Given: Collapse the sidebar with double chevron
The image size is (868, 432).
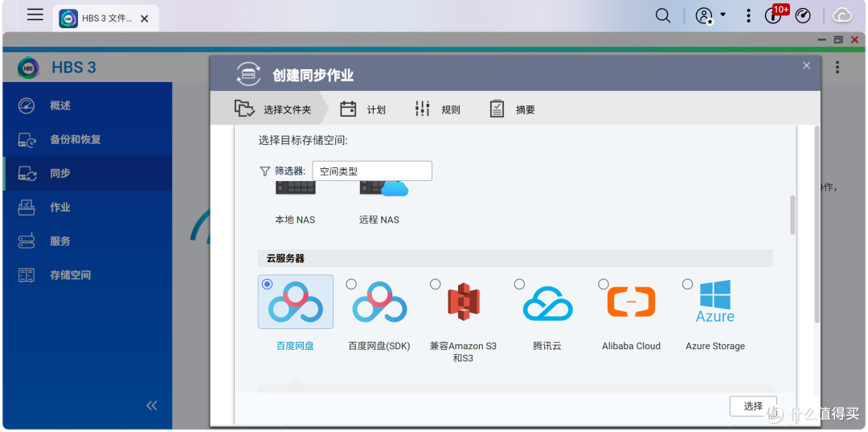Looking at the screenshot, I should pos(152,405).
